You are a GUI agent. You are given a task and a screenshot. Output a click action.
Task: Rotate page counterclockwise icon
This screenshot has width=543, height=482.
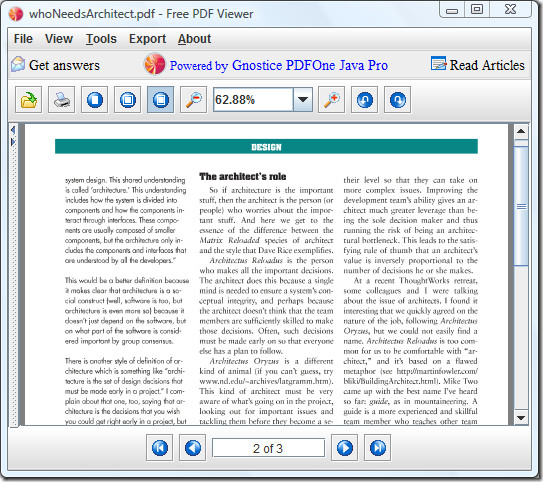click(x=364, y=100)
